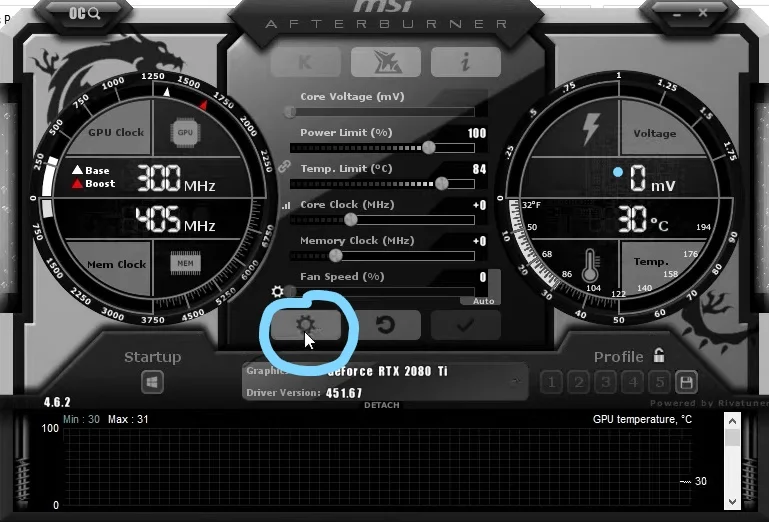This screenshot has width=769, height=522.
Task: Click the GPU selection arrow icon
Action: pos(516,381)
